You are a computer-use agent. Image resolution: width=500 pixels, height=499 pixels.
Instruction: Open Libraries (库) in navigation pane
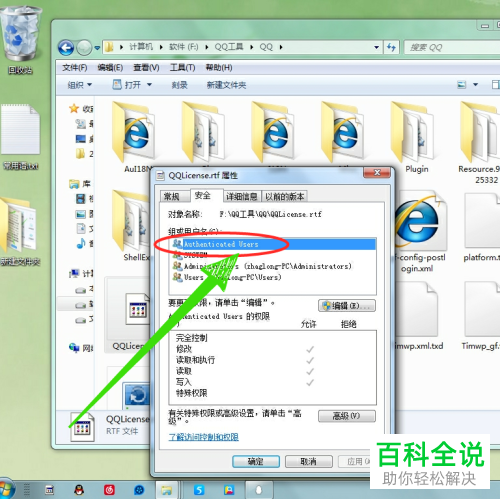pos(80,184)
